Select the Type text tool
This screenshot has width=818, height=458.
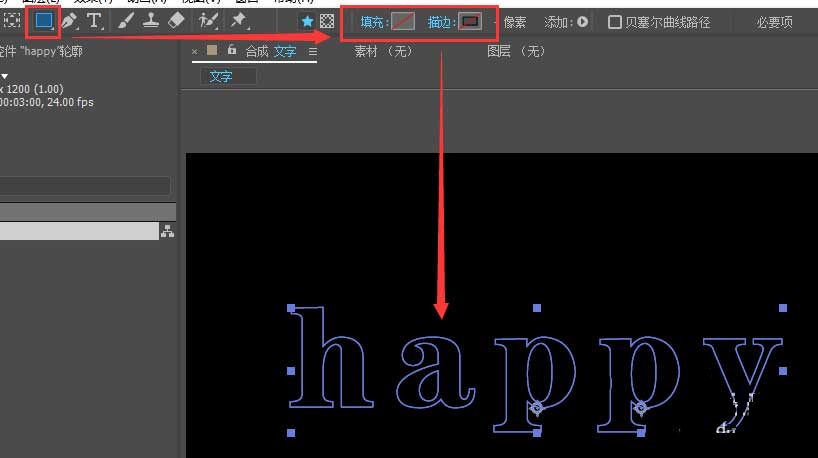94,21
